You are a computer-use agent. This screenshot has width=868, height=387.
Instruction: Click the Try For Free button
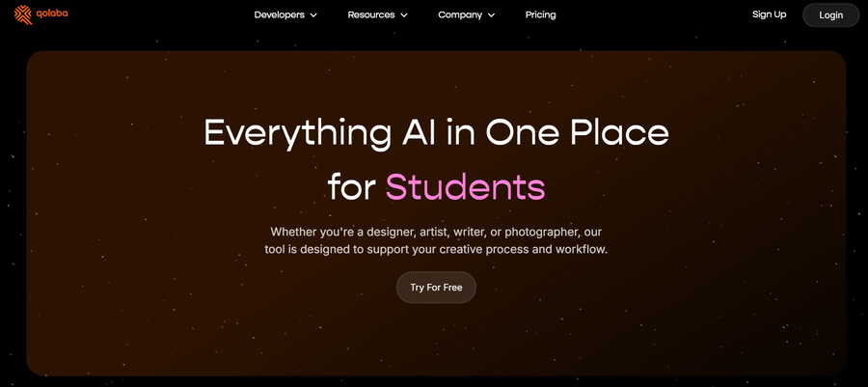click(x=436, y=288)
